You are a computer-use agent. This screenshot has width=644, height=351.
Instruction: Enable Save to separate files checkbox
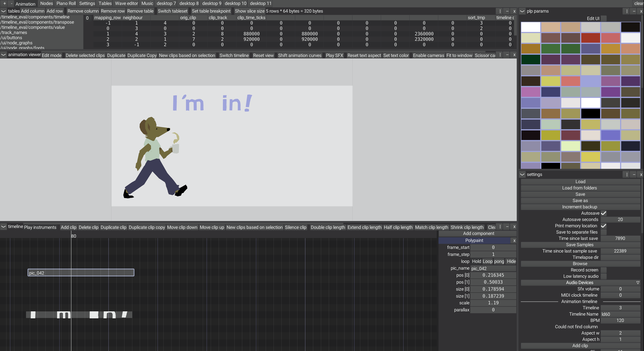coord(603,232)
